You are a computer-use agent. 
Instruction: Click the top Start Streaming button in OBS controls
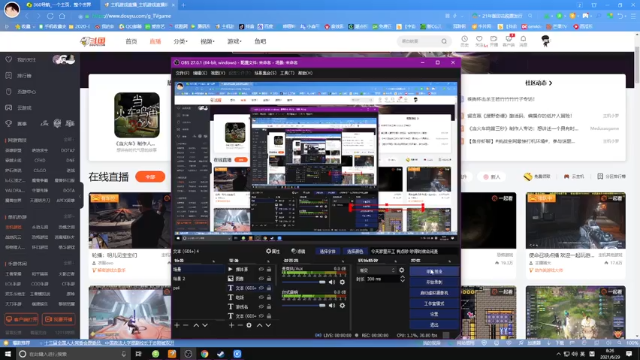pyautogui.click(x=434, y=271)
